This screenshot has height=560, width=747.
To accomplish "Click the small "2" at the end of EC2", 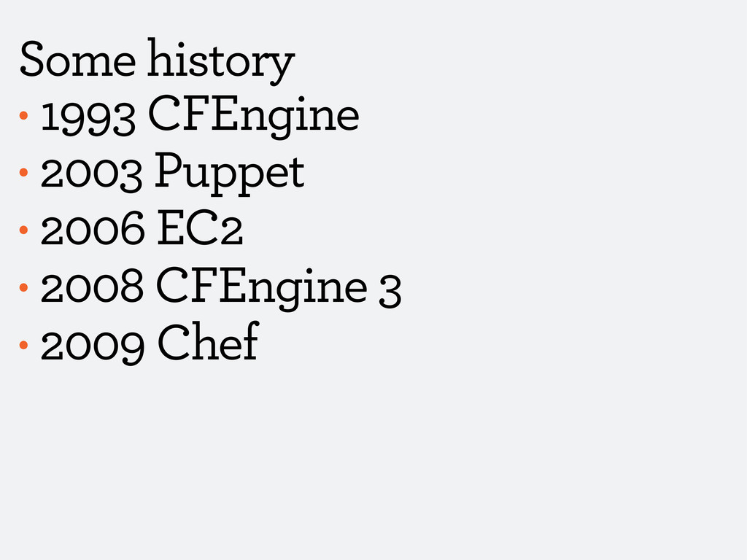I will point(233,233).
